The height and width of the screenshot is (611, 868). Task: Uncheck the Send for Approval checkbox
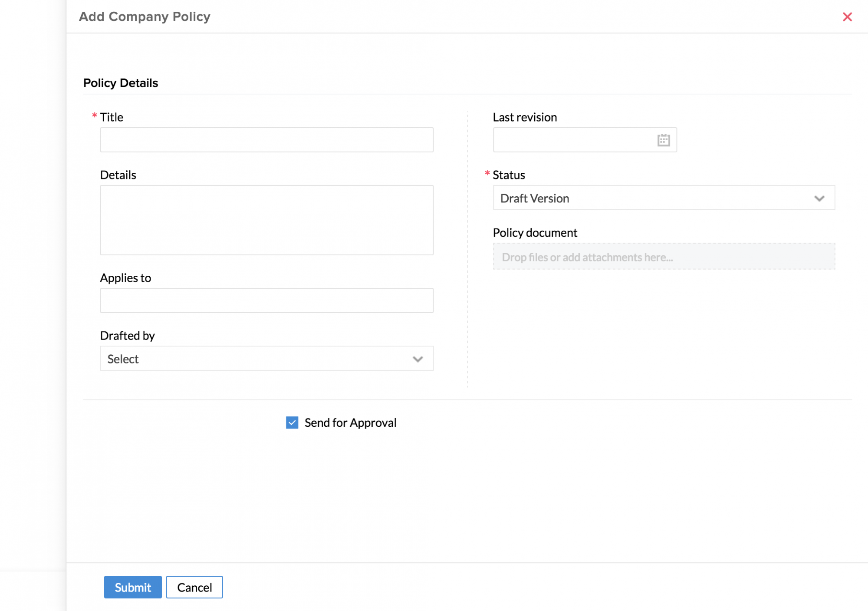[x=292, y=423]
